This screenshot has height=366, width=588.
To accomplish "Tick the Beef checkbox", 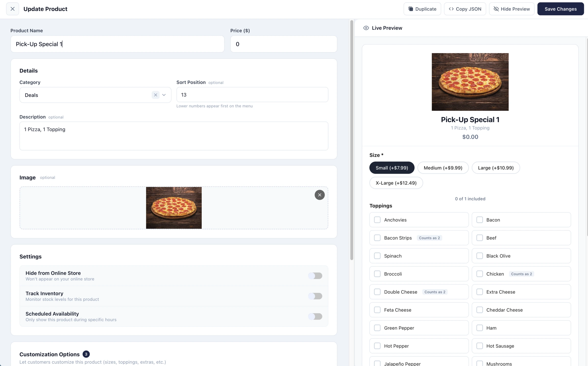I will [x=479, y=238].
